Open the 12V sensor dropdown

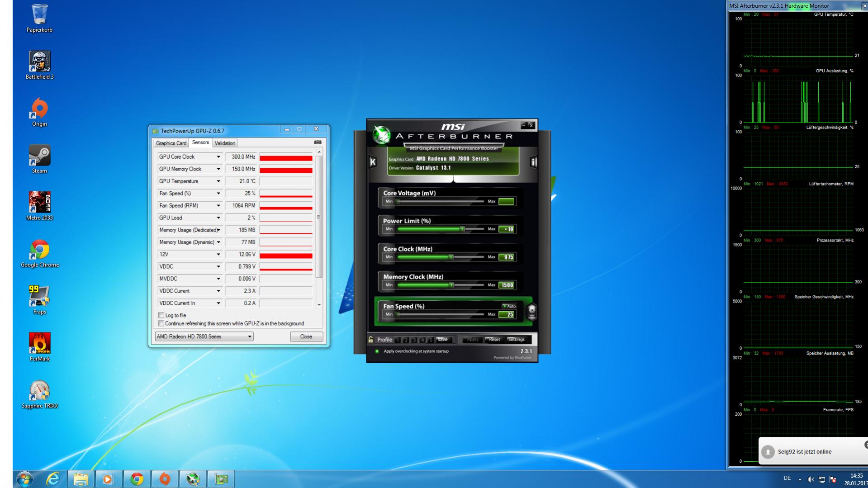(x=218, y=255)
